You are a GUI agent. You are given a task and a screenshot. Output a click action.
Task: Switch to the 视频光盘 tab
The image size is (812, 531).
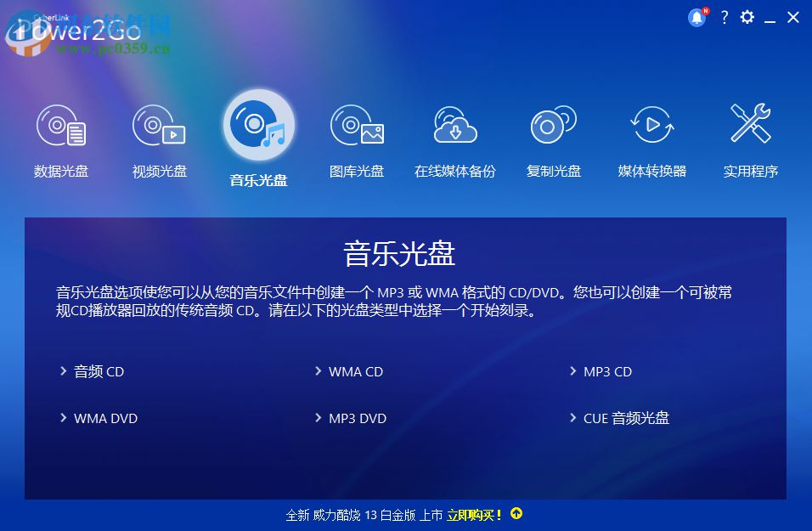click(159, 171)
